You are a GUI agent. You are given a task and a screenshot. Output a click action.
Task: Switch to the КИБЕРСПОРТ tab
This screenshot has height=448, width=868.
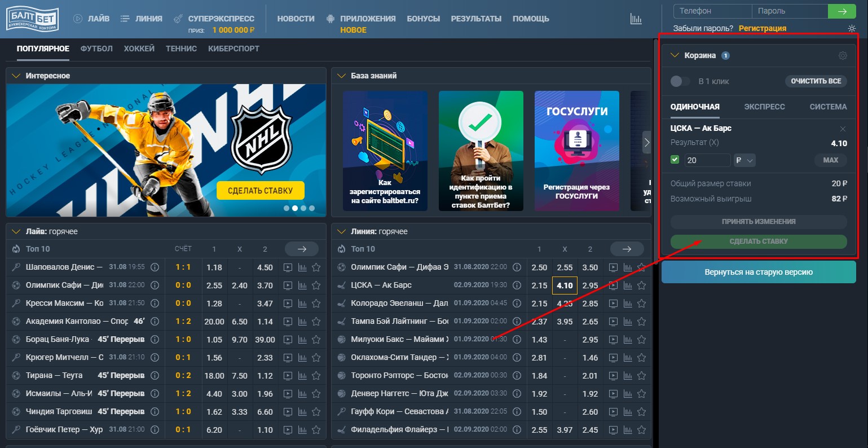(x=233, y=49)
